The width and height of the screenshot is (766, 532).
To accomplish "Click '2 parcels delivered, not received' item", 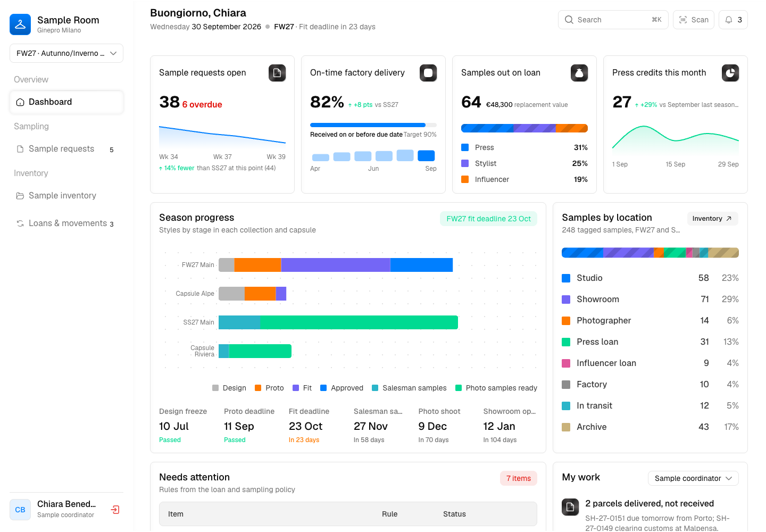I will point(650,515).
